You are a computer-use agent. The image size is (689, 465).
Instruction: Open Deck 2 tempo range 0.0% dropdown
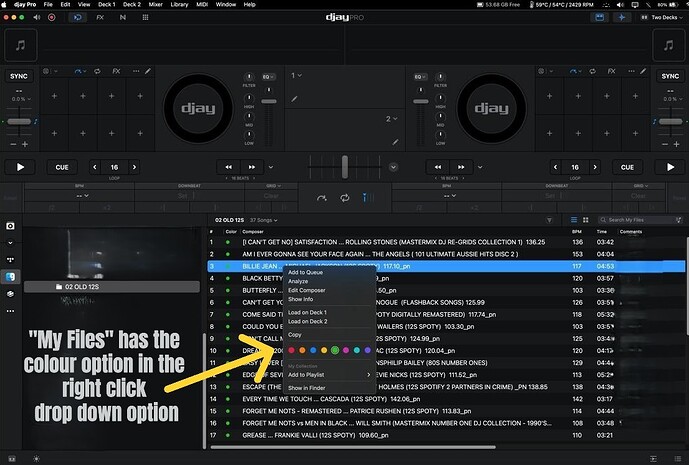coord(672,99)
